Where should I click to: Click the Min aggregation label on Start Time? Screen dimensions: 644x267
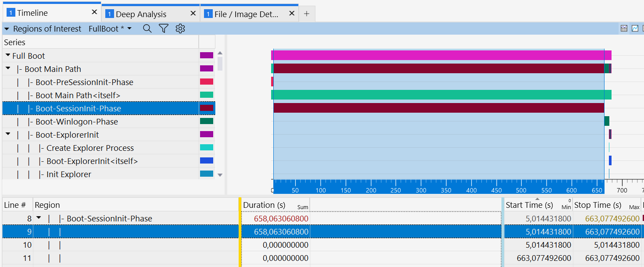point(566,207)
